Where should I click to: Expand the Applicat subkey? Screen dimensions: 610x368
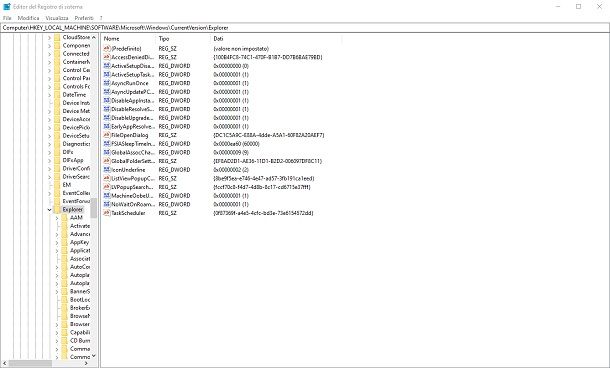[57, 251]
